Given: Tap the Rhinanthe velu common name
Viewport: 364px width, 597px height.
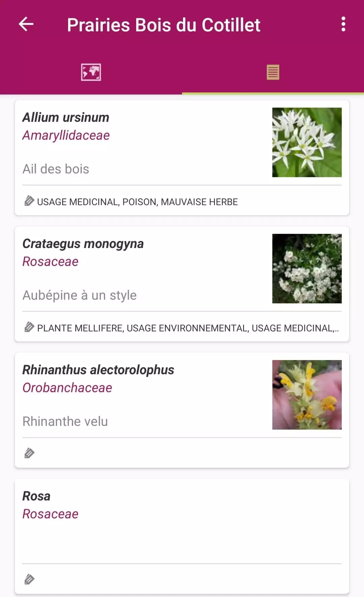Looking at the screenshot, I should (65, 422).
